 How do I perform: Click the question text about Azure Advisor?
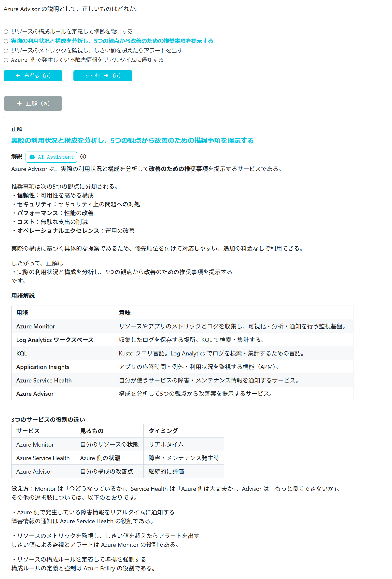pyautogui.click(x=71, y=9)
